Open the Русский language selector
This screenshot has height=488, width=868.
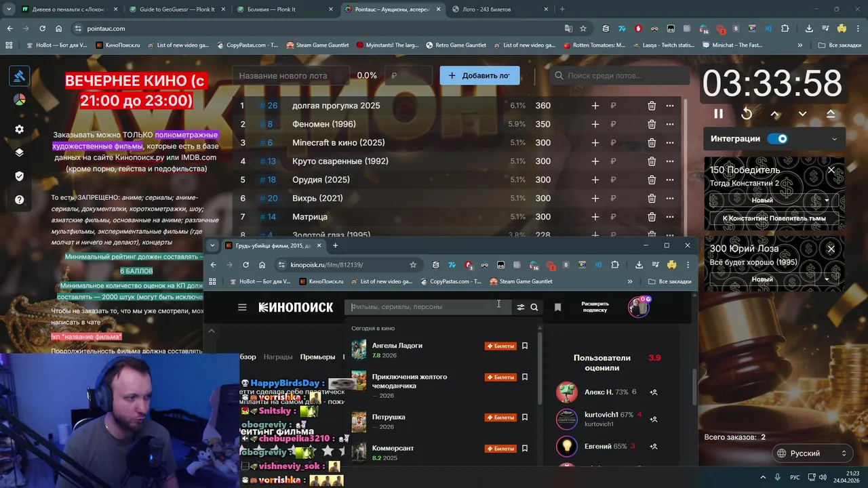tap(812, 453)
